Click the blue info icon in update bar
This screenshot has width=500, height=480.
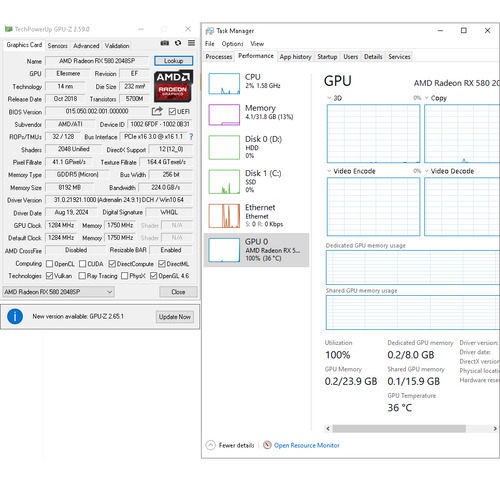15,316
